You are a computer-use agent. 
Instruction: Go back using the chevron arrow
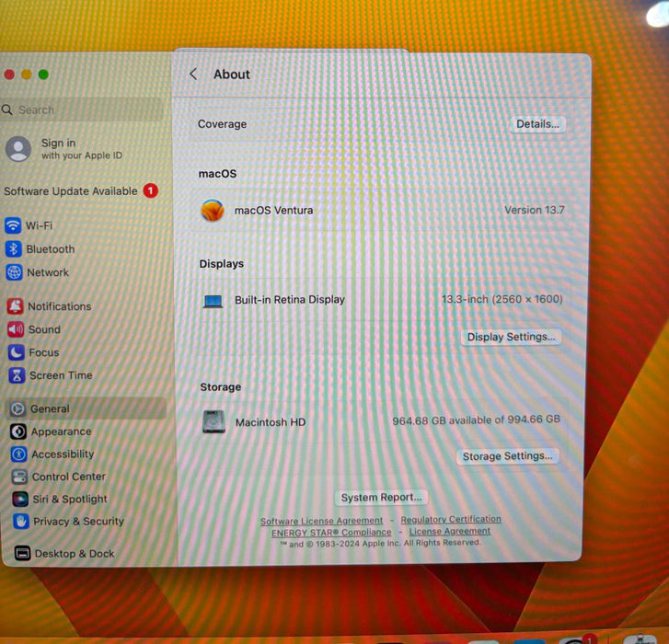[193, 74]
